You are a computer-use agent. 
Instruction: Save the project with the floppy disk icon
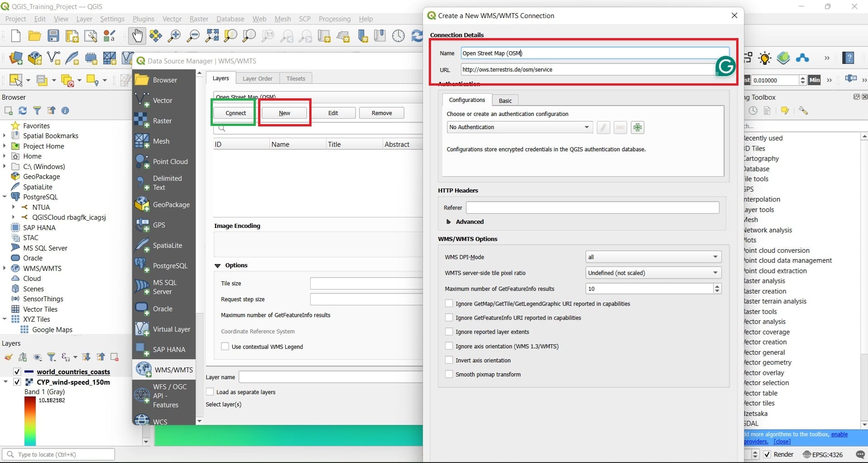[53, 36]
